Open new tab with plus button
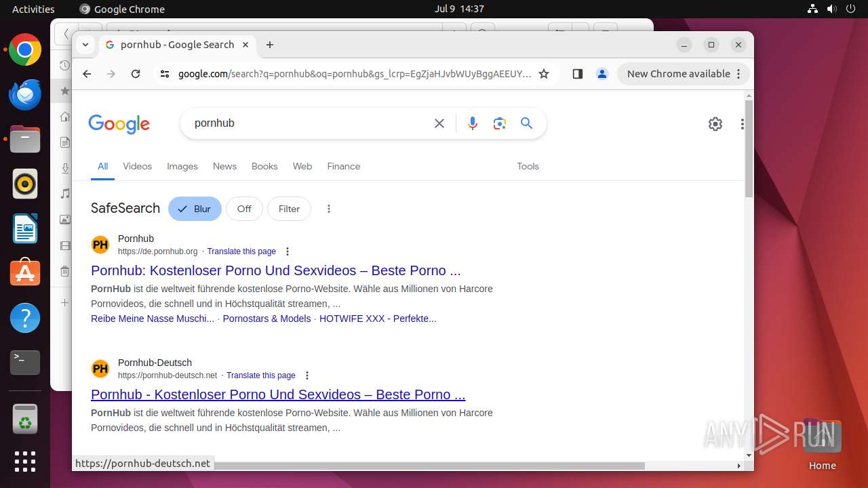Image resolution: width=868 pixels, height=488 pixels. (270, 45)
